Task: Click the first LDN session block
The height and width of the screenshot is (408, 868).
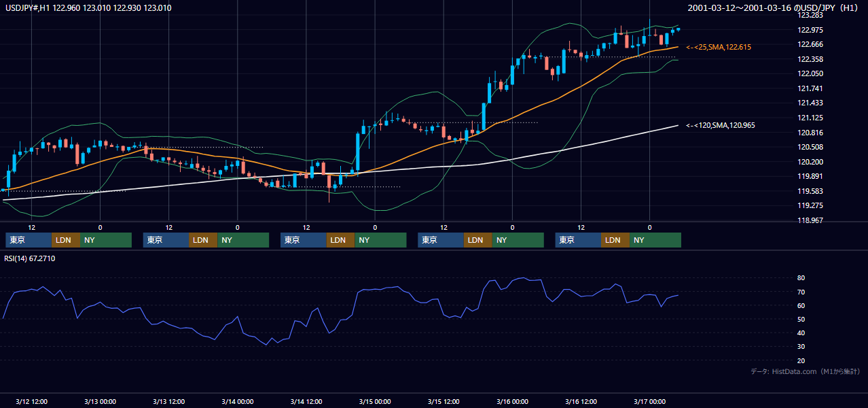Action: click(x=66, y=240)
